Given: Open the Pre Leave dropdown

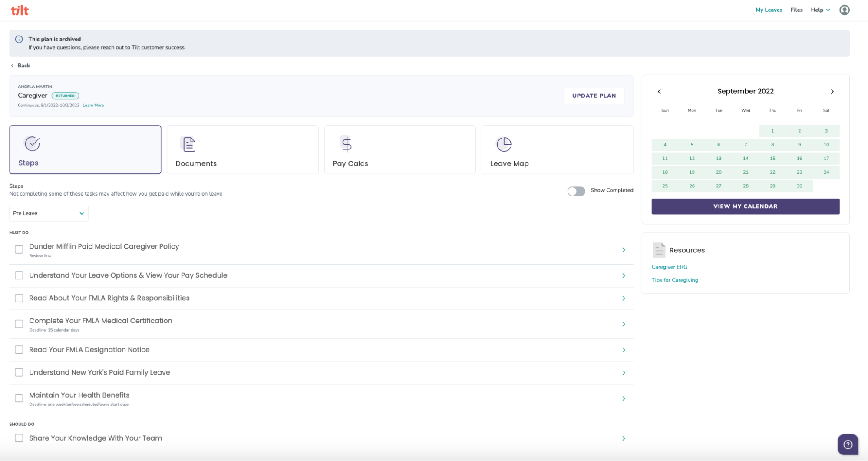Looking at the screenshot, I should tap(49, 213).
